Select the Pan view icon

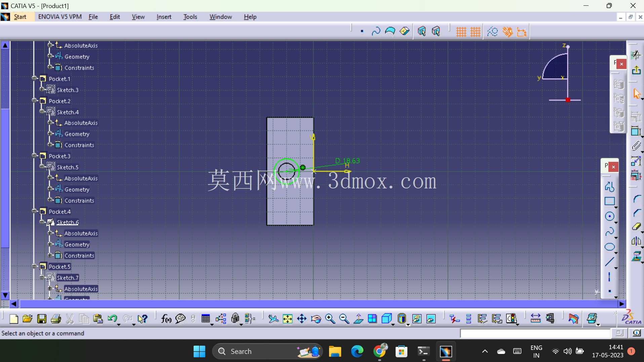(x=302, y=319)
